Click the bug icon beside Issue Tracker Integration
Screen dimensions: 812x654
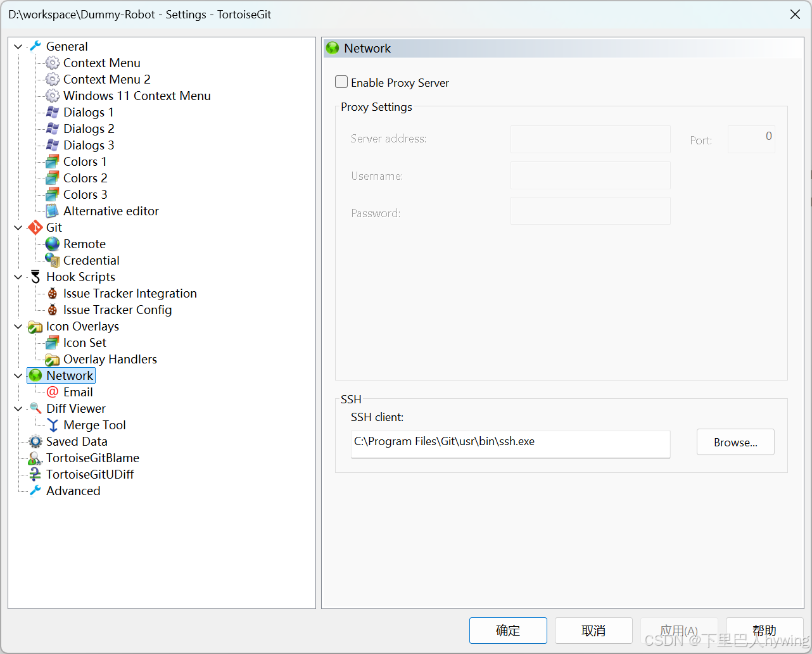53,293
